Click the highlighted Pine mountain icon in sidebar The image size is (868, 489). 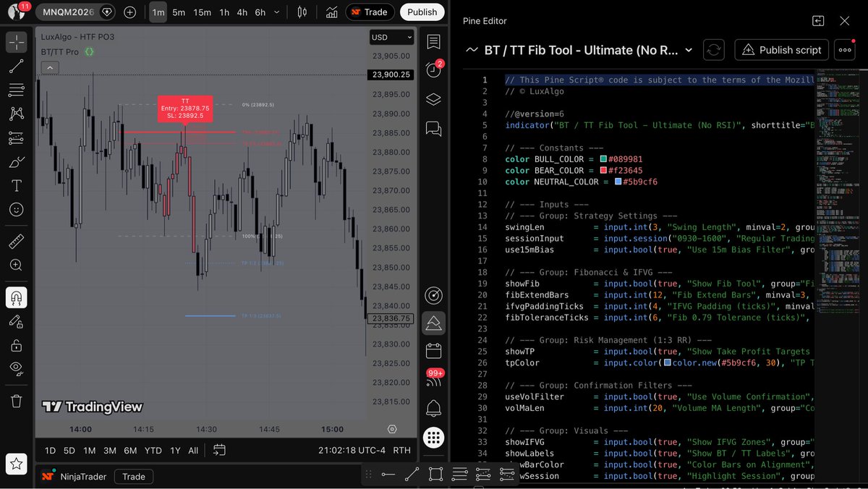(433, 323)
